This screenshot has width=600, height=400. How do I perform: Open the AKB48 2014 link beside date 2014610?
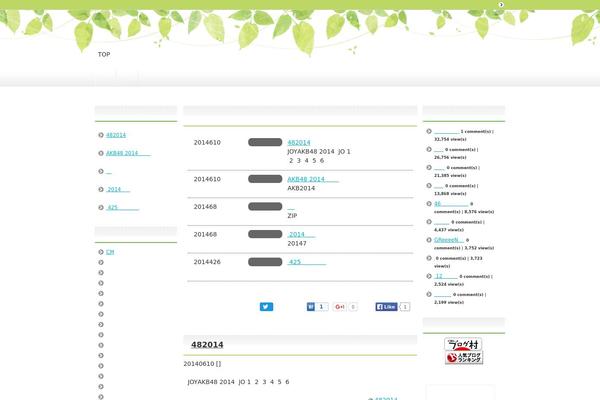[x=313, y=179]
